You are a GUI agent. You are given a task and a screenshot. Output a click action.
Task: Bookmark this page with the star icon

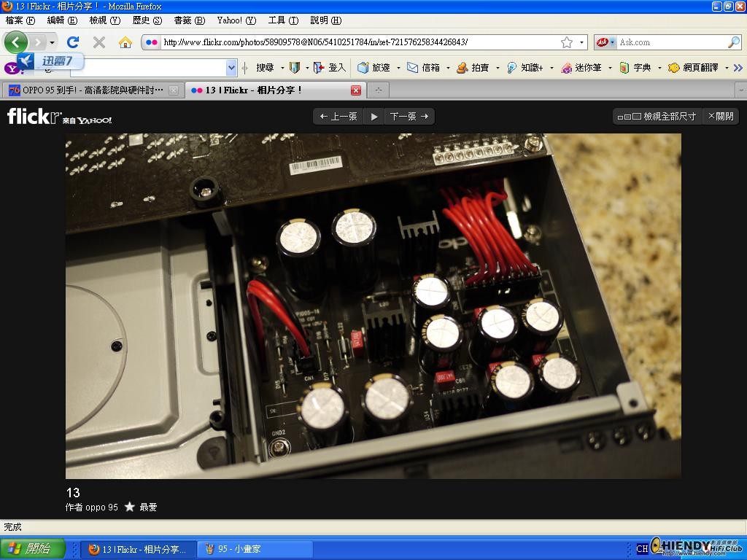566,42
